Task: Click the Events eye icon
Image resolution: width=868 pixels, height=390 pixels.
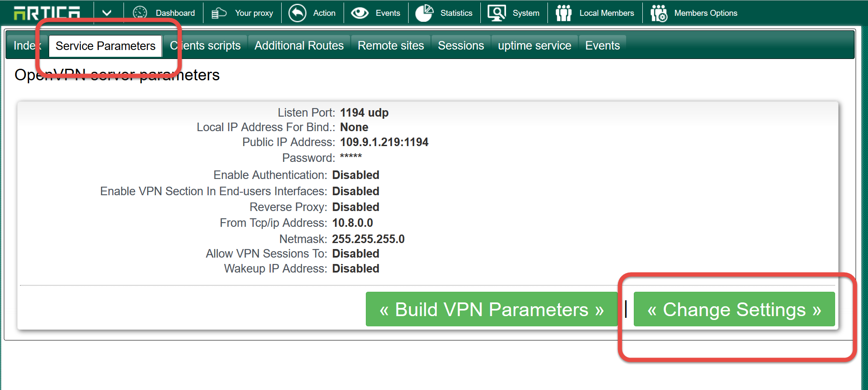Action: coord(360,13)
